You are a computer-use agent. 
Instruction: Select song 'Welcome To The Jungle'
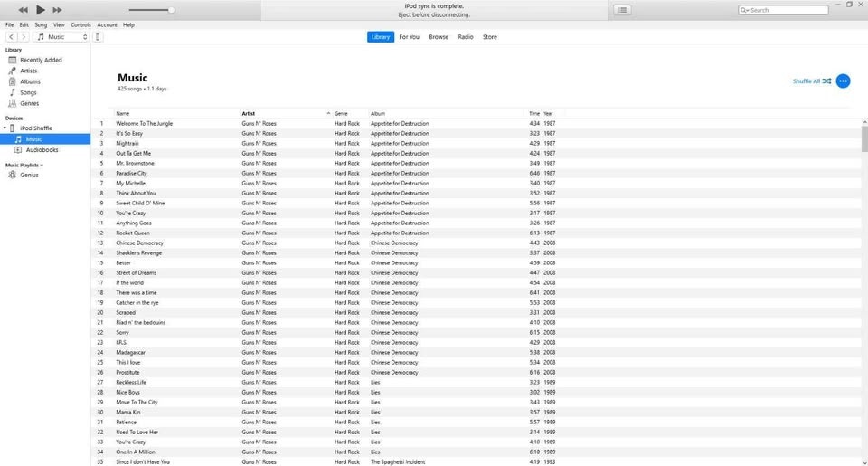point(144,124)
